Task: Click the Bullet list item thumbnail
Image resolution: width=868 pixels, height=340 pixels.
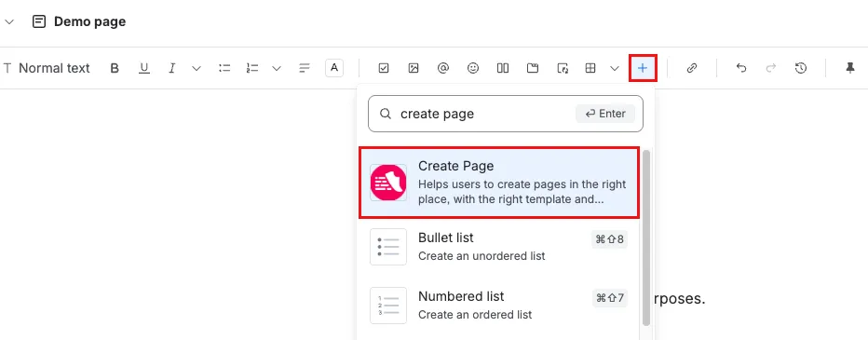Action: click(x=388, y=247)
